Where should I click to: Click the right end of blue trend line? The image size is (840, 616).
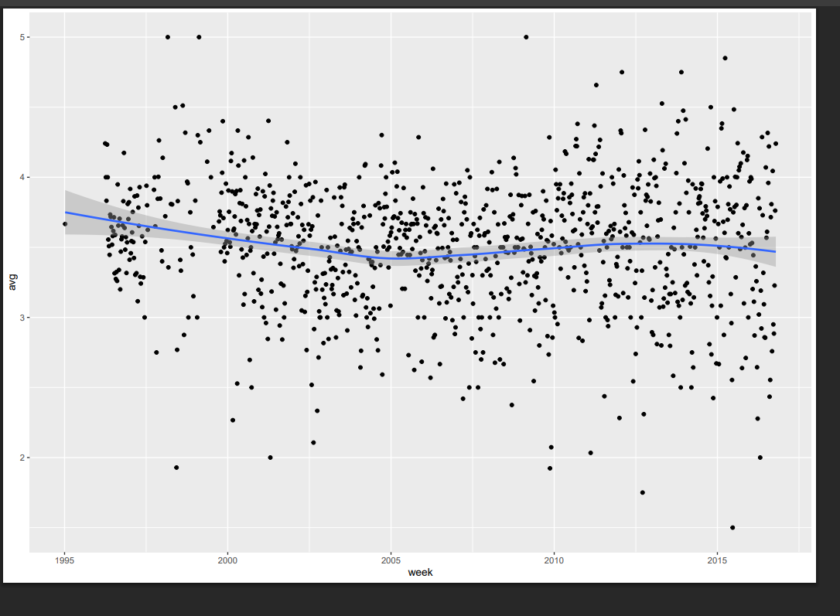pyautogui.click(x=774, y=251)
